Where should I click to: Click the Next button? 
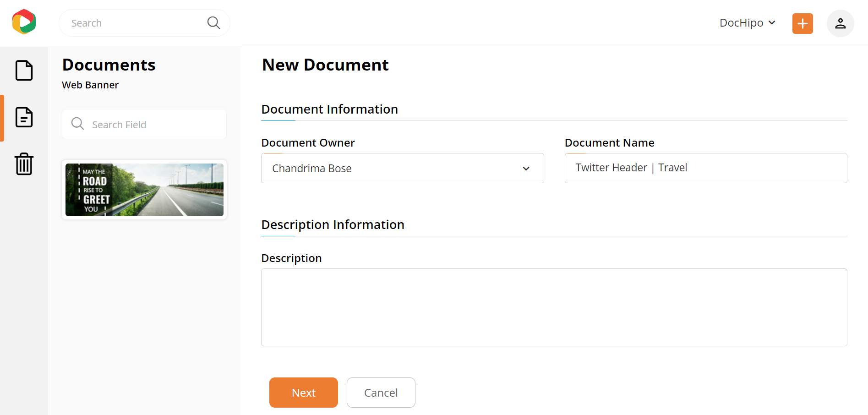coord(303,393)
